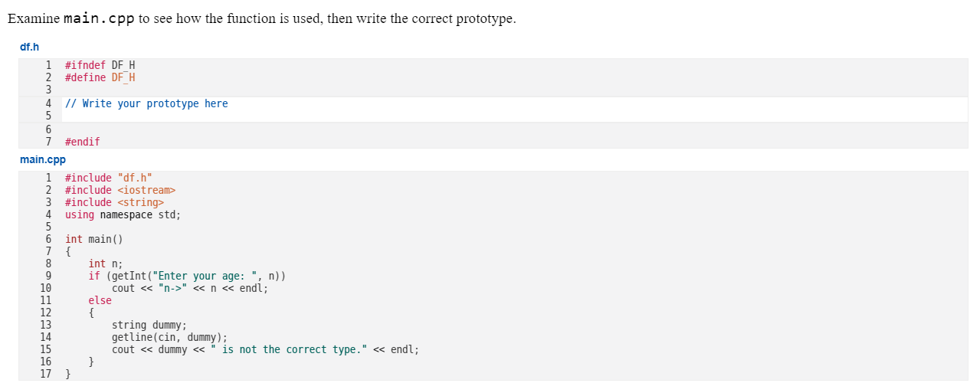Click the #endif line in df.h
The width and height of the screenshot is (980, 383).
tap(83, 142)
